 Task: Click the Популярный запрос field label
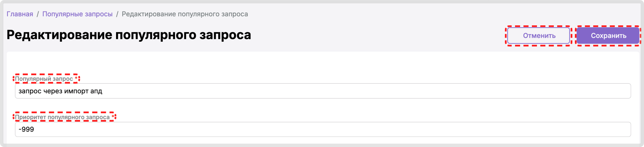tap(44, 79)
